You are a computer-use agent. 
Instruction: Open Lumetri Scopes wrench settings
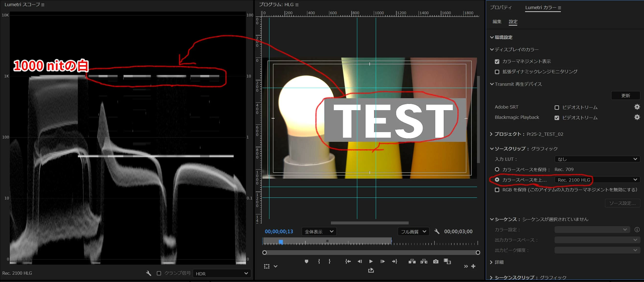click(148, 273)
